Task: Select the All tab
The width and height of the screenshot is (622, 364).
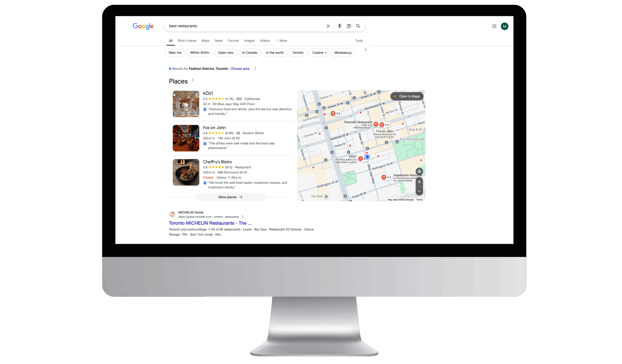Action: [171, 41]
